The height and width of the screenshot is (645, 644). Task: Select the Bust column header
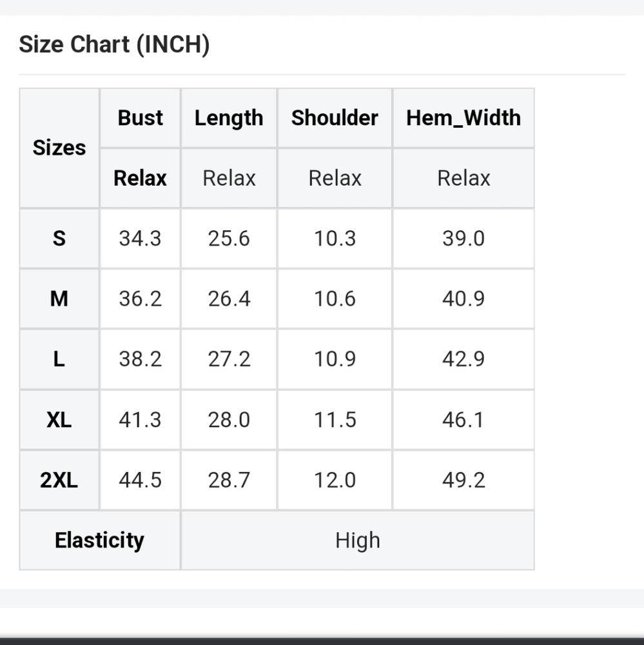pos(141,118)
